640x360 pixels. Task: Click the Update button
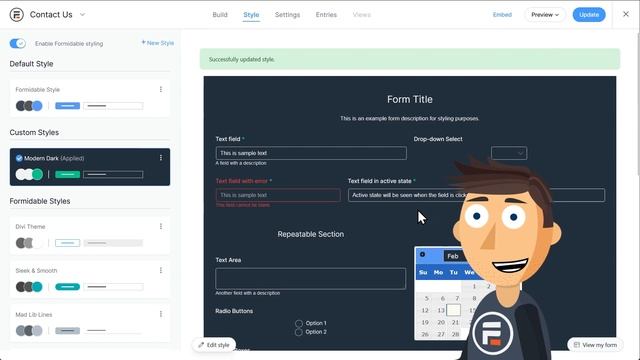(x=589, y=15)
